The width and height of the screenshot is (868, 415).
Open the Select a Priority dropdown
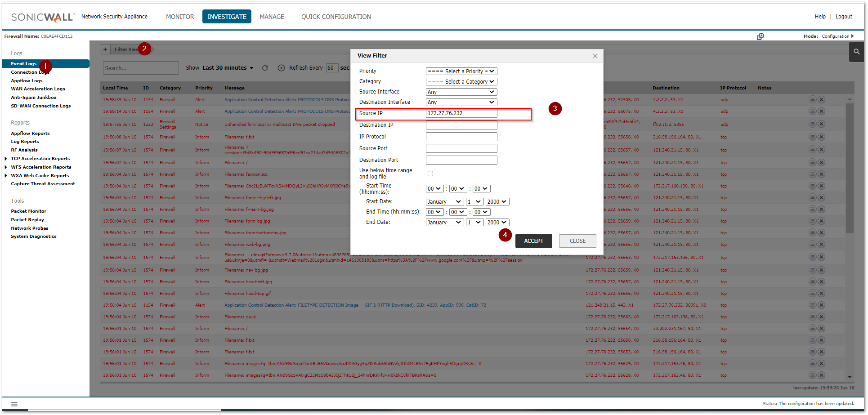coord(461,71)
